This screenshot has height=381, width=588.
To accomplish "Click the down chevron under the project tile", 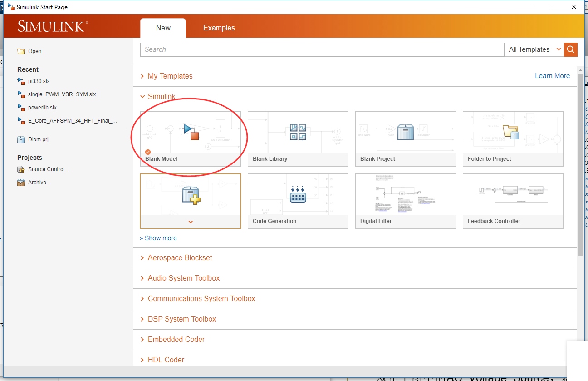I will tap(191, 222).
